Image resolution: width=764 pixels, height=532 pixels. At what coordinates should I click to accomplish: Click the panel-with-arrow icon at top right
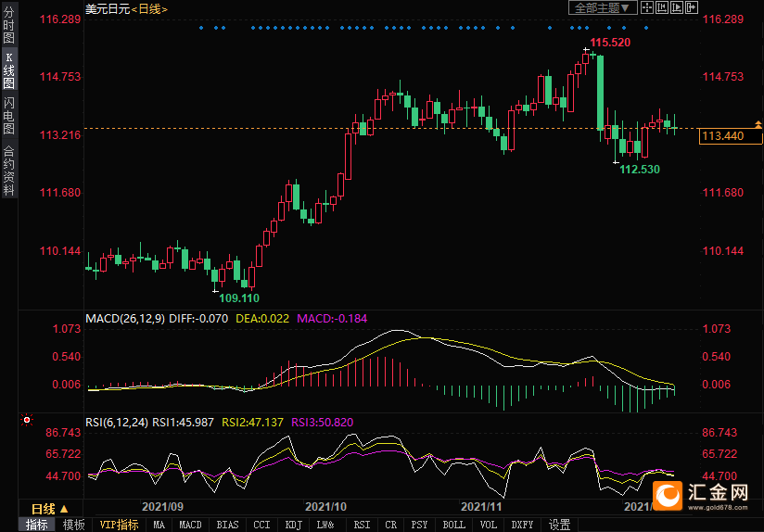[x=692, y=7]
